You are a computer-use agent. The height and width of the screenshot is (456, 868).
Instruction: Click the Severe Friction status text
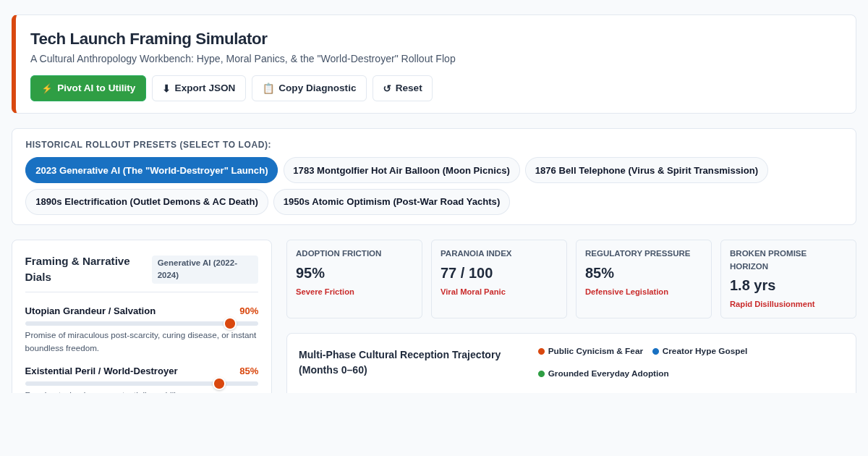[x=325, y=292]
